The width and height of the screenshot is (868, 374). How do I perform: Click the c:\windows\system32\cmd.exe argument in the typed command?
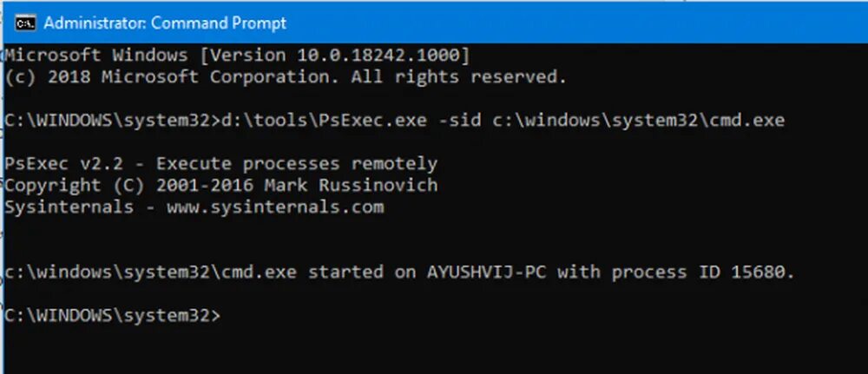pyautogui.click(x=638, y=120)
